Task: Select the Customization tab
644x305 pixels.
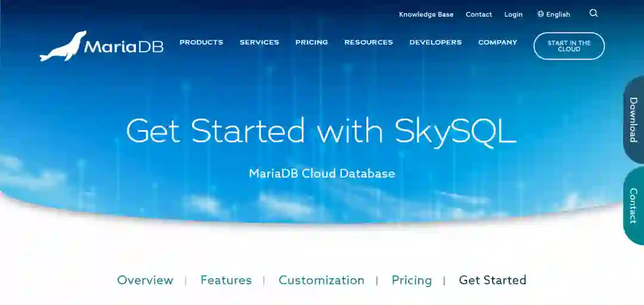Action: coord(321,281)
